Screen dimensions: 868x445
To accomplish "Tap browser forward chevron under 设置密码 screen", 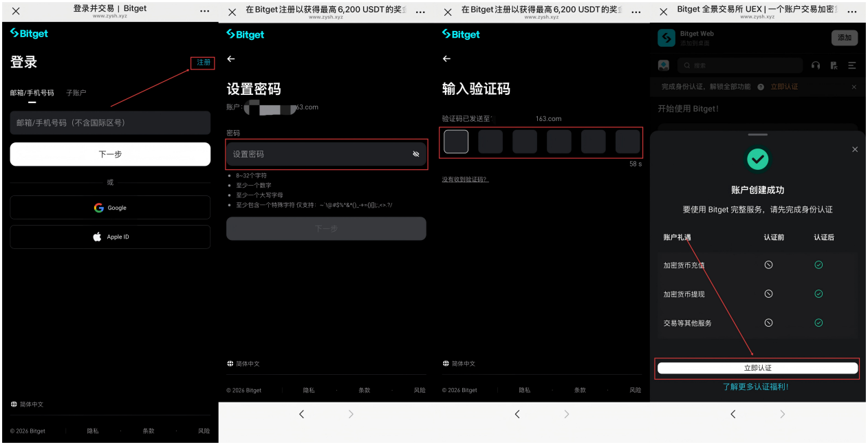I will pyautogui.click(x=351, y=414).
